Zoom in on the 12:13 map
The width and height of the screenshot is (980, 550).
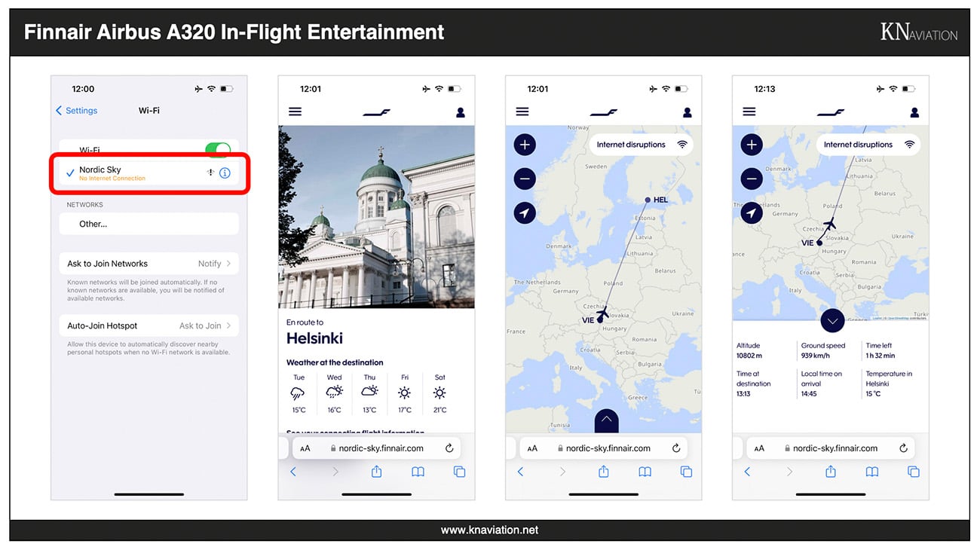pos(752,145)
